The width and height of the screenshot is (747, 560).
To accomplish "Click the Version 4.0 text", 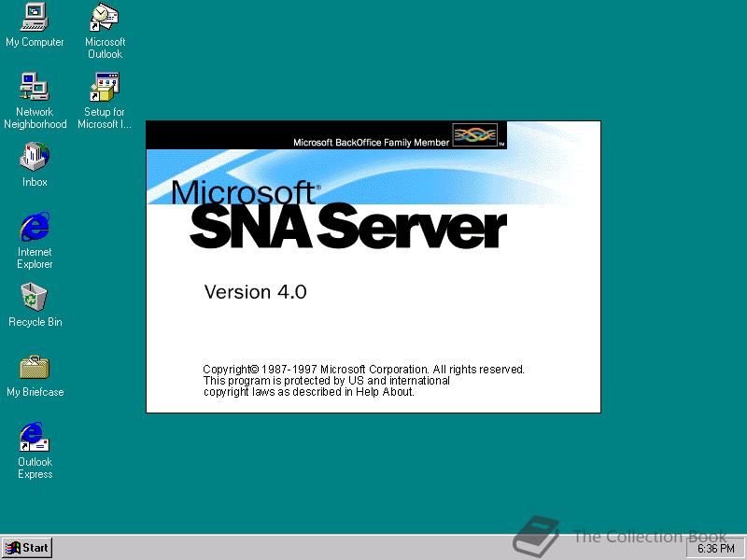I will [255, 292].
